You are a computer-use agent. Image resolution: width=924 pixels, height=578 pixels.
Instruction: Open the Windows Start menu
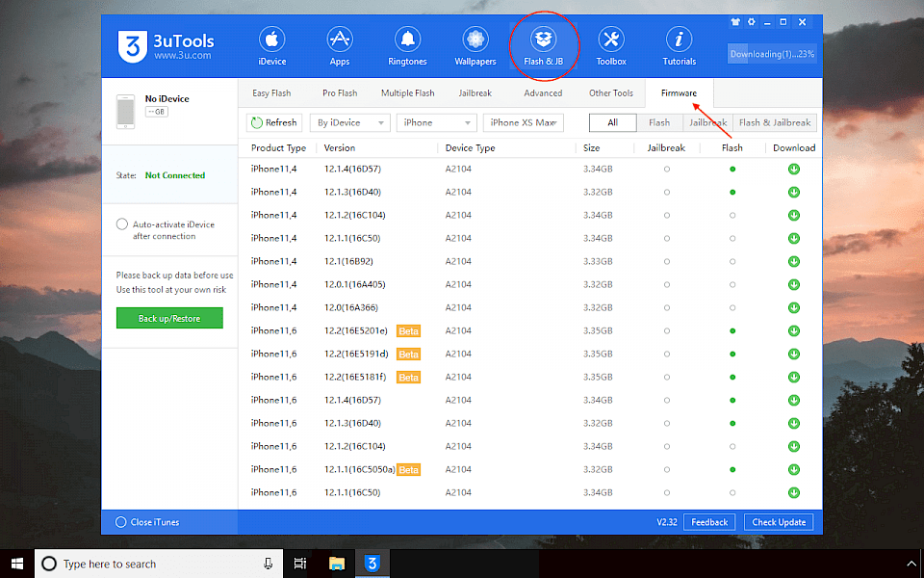pos(17,564)
